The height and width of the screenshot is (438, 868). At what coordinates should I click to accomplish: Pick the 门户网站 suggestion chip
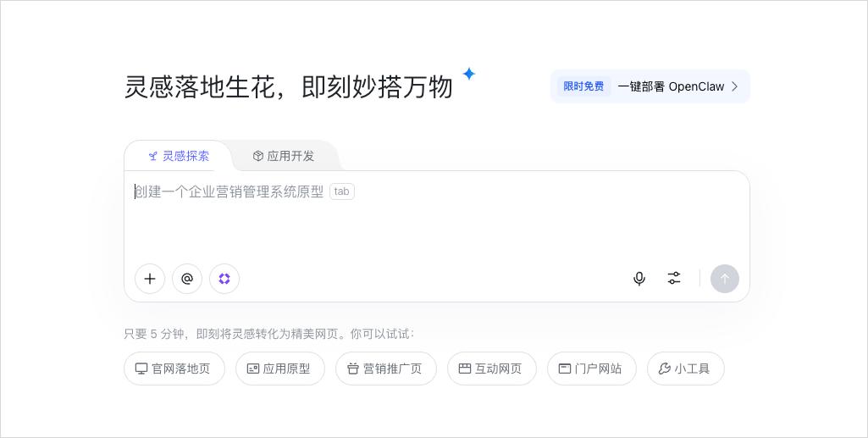(591, 369)
